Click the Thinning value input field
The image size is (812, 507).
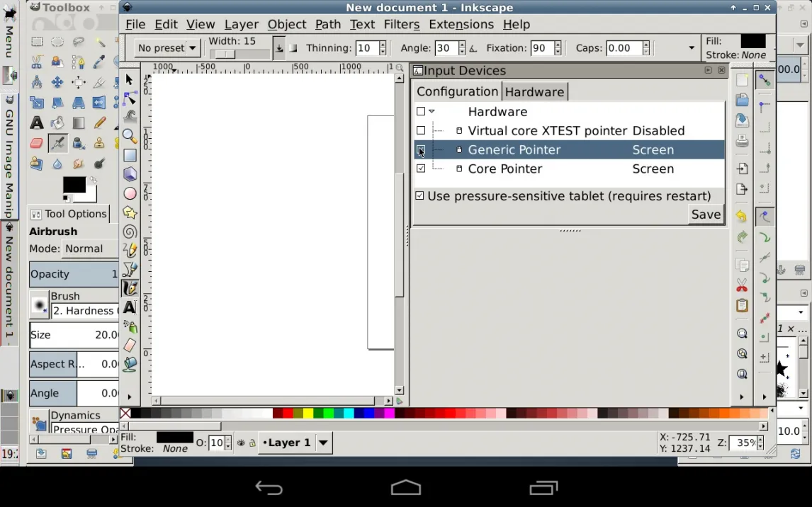(x=366, y=48)
